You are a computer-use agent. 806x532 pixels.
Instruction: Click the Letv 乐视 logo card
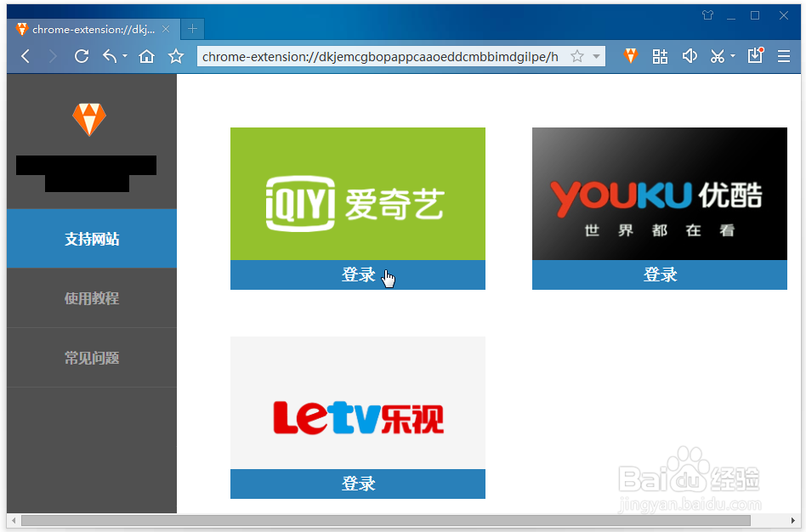(358, 403)
